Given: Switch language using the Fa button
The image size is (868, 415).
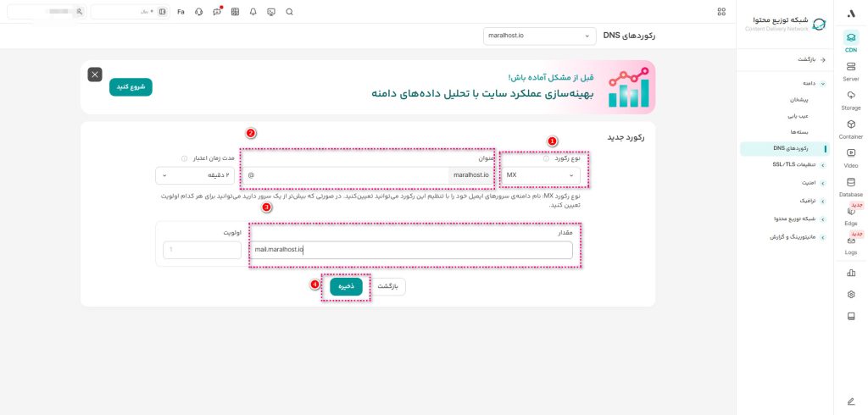Looking at the screenshot, I should tap(181, 12).
